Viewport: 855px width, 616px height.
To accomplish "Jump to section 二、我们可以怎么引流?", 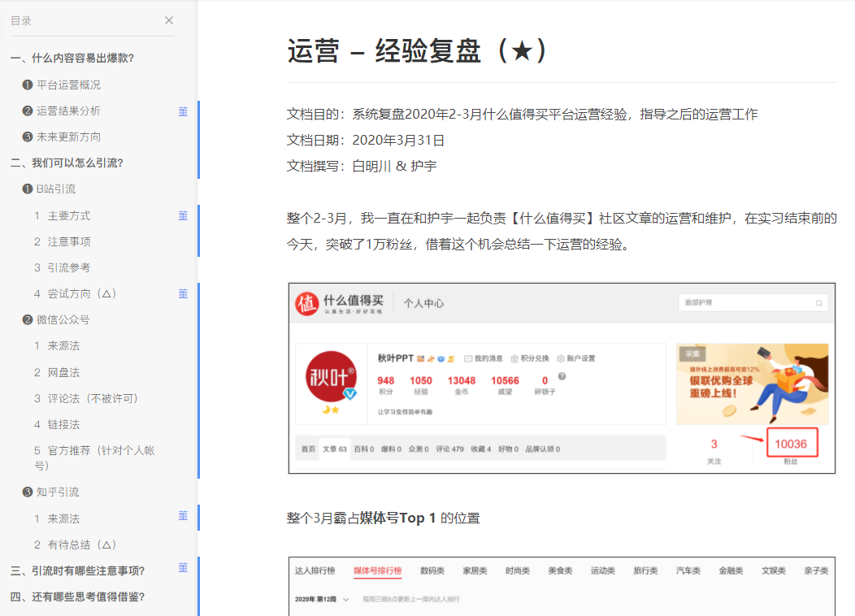I will click(x=67, y=163).
